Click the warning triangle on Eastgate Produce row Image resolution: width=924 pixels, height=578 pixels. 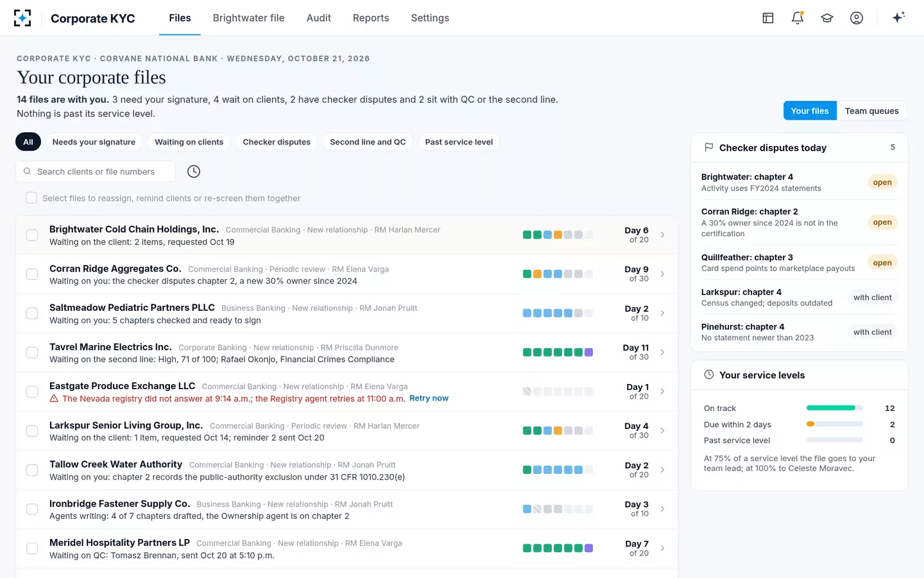(55, 399)
